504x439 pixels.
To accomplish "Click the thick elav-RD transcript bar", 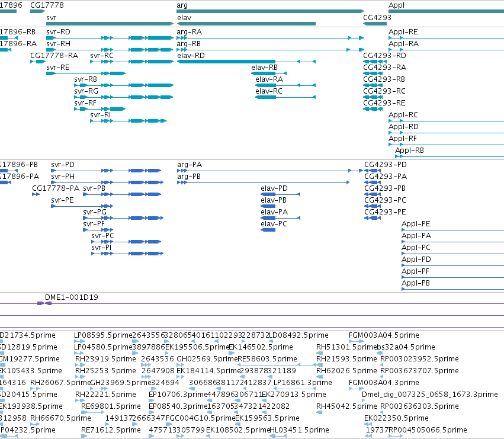I will pos(227,62).
